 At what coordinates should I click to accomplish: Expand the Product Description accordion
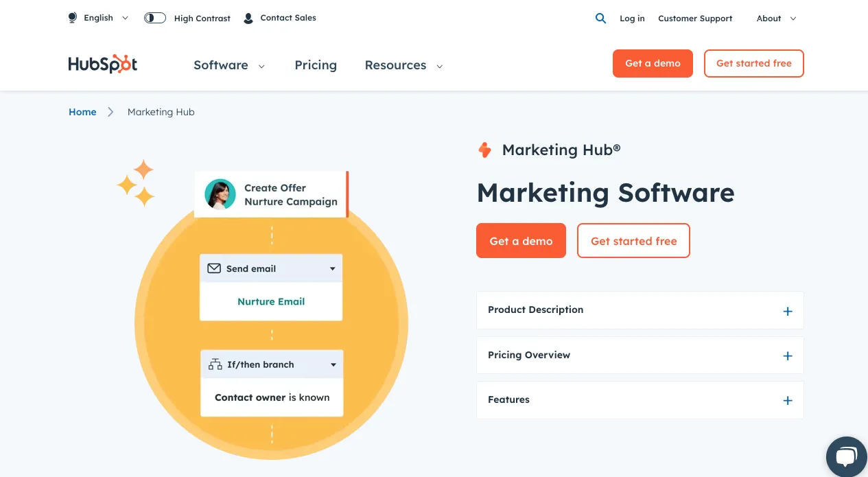click(x=640, y=310)
